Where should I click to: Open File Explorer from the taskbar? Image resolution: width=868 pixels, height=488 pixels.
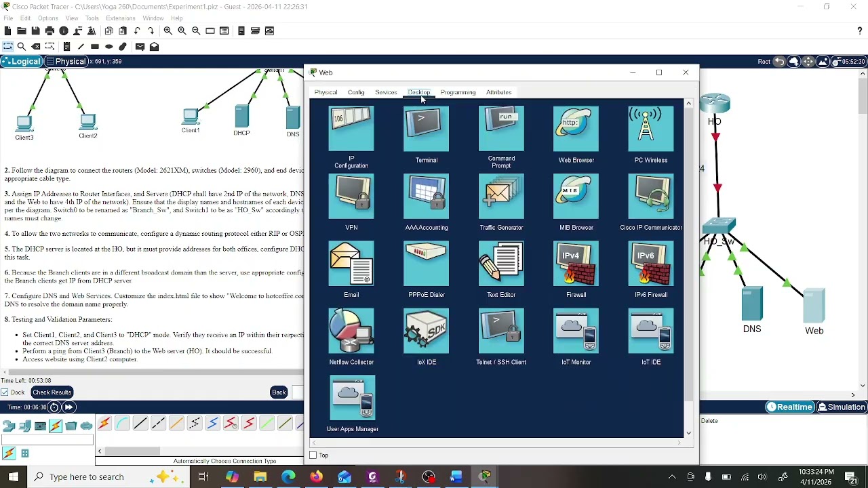tap(260, 477)
